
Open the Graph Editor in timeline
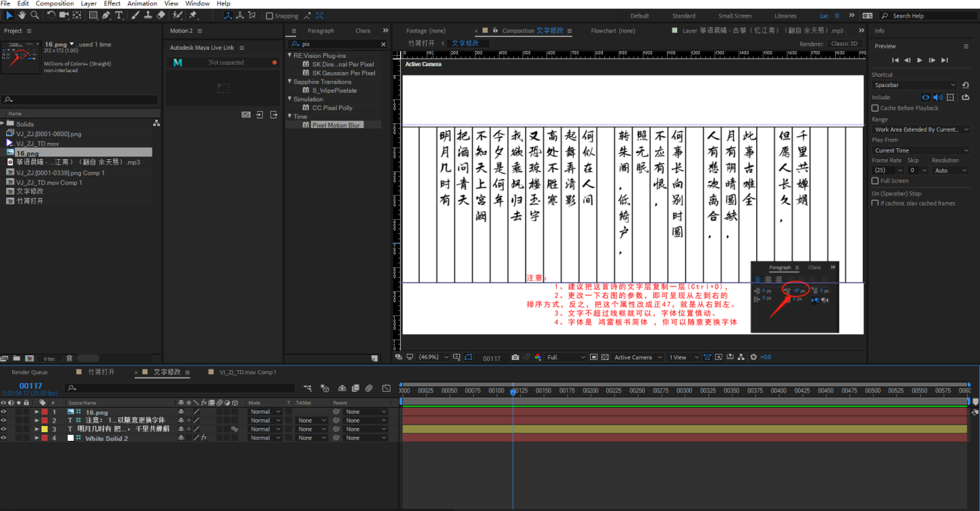click(387, 388)
